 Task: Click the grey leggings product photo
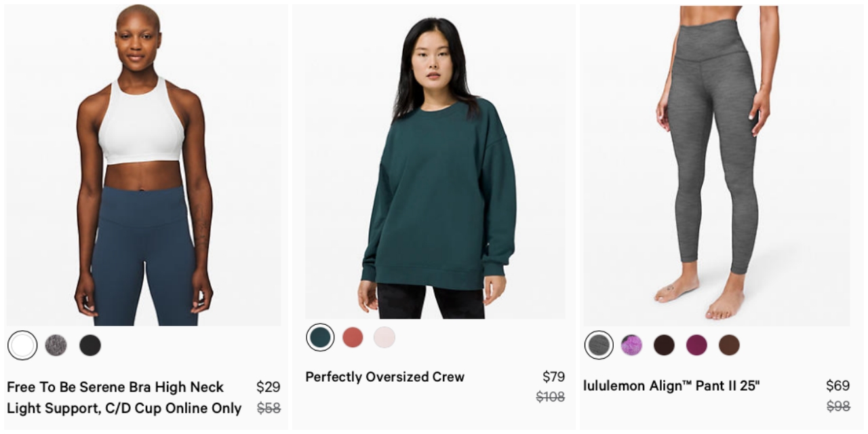point(716,165)
